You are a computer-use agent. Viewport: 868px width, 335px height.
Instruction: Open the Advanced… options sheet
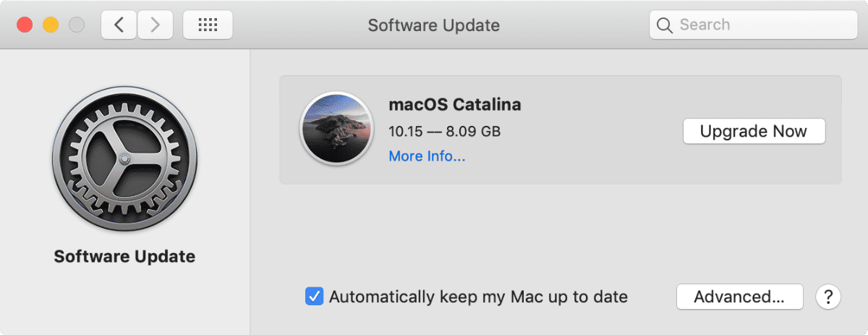pos(739,297)
